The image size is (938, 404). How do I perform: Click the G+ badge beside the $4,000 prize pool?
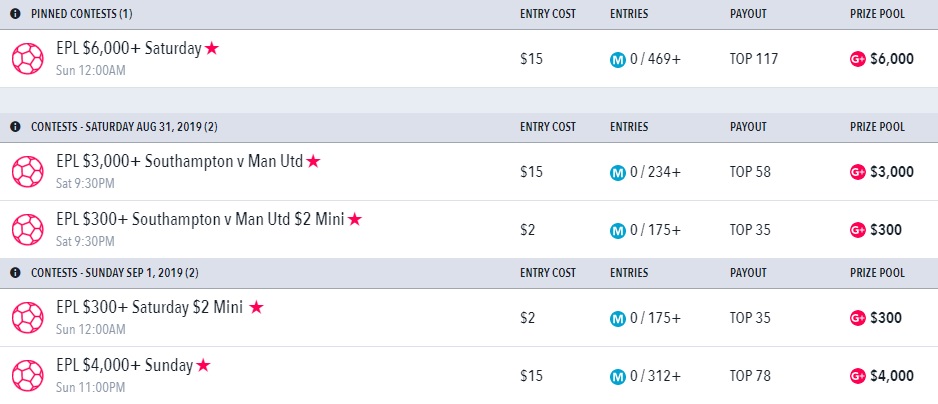pyautogui.click(x=858, y=376)
